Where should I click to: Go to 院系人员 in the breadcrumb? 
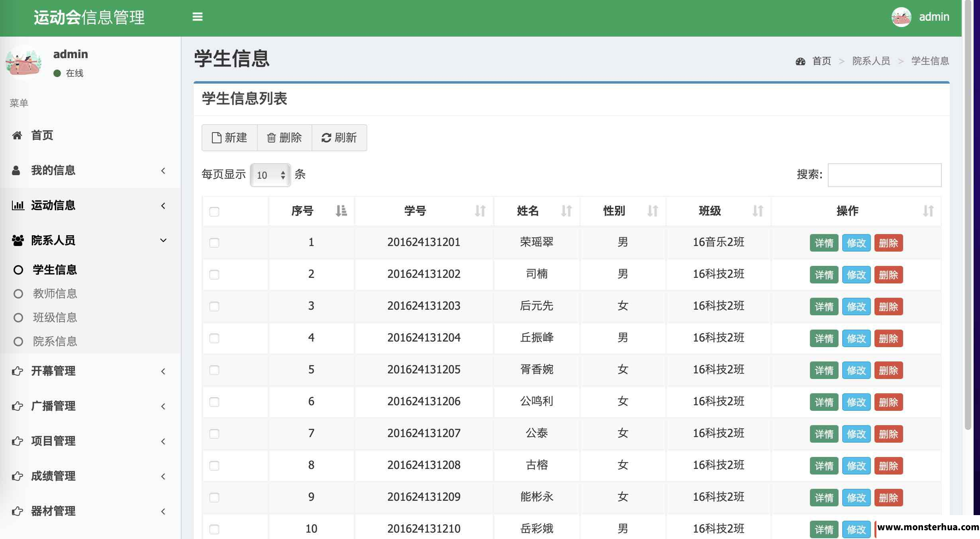coord(871,61)
